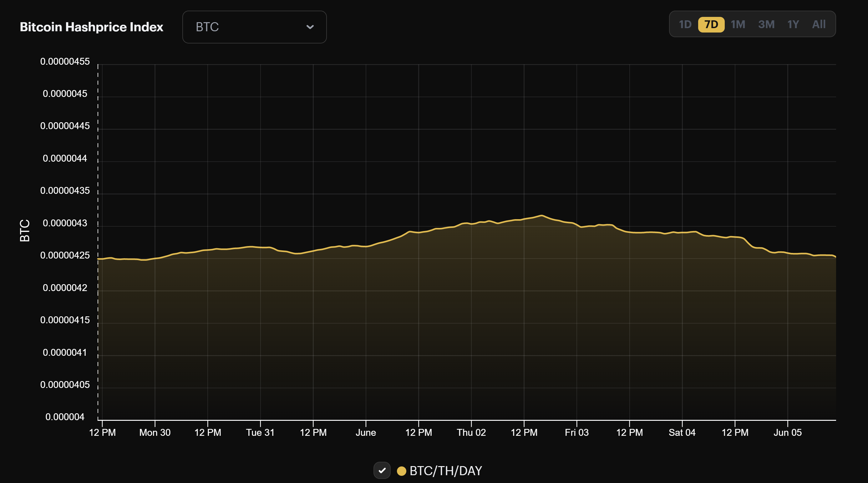Select the 1Y time range
868x483 pixels.
pos(793,24)
